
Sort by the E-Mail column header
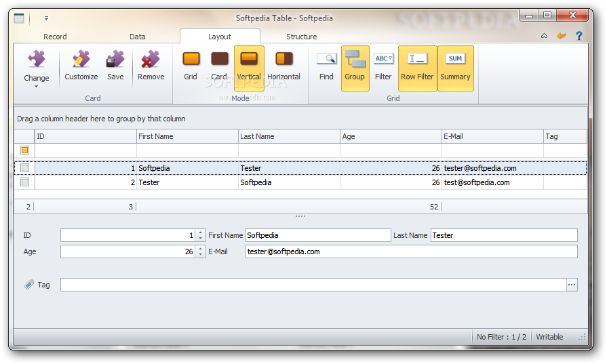click(x=493, y=136)
